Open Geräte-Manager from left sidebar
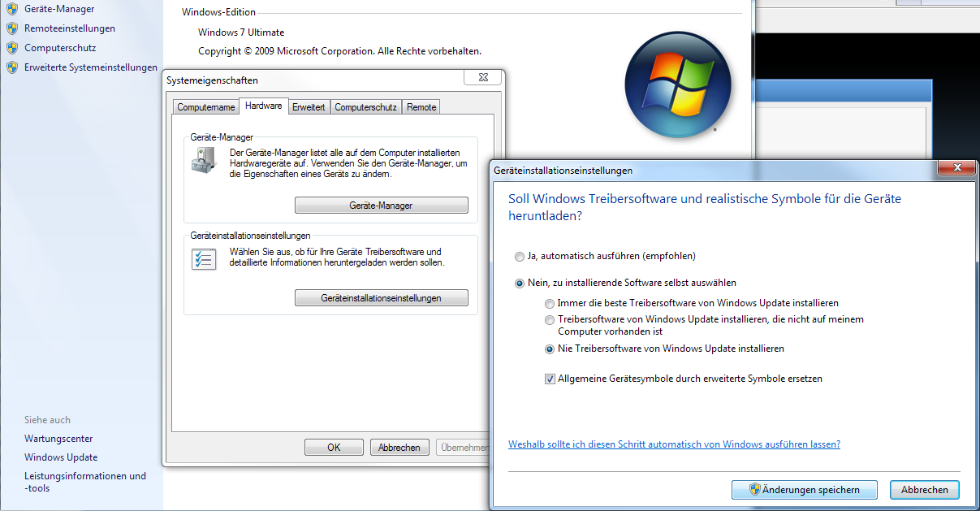This screenshot has width=980, height=511. (59, 9)
